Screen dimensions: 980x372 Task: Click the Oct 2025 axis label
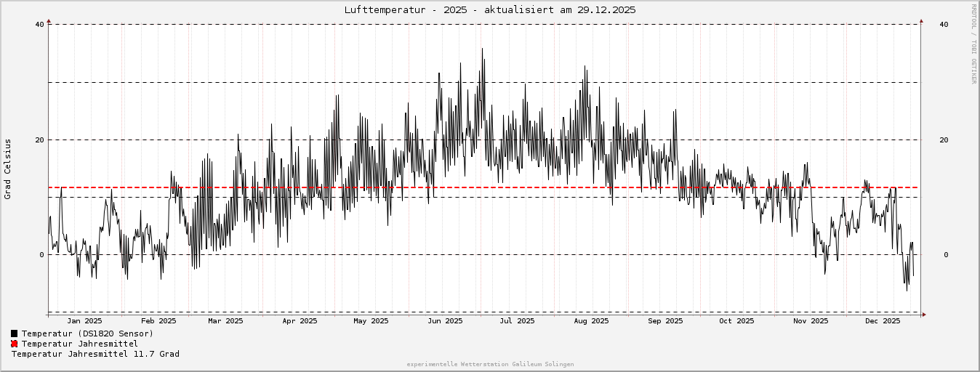[736, 320]
